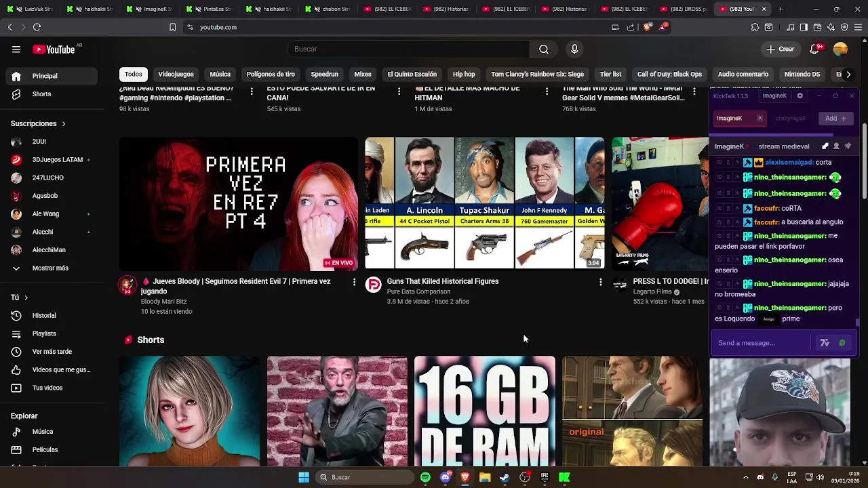Click the Brave Shields lion icon
The height and width of the screenshot is (488, 868).
(647, 27)
